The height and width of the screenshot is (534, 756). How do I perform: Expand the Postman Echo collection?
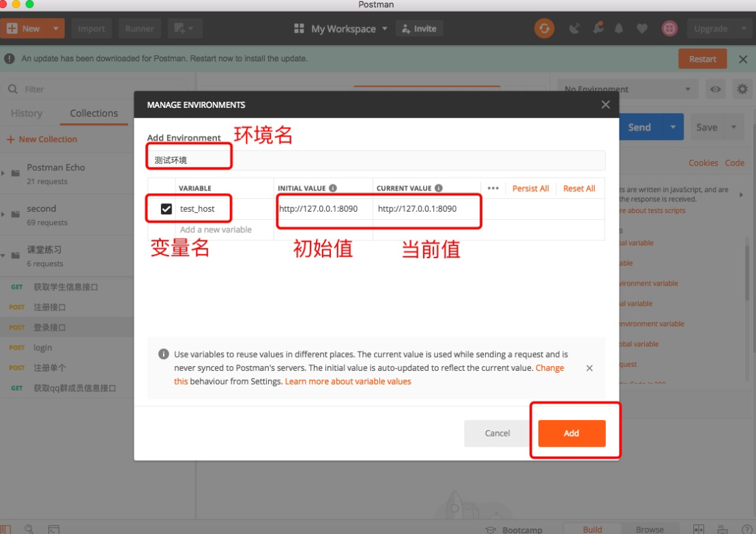(x=3, y=173)
